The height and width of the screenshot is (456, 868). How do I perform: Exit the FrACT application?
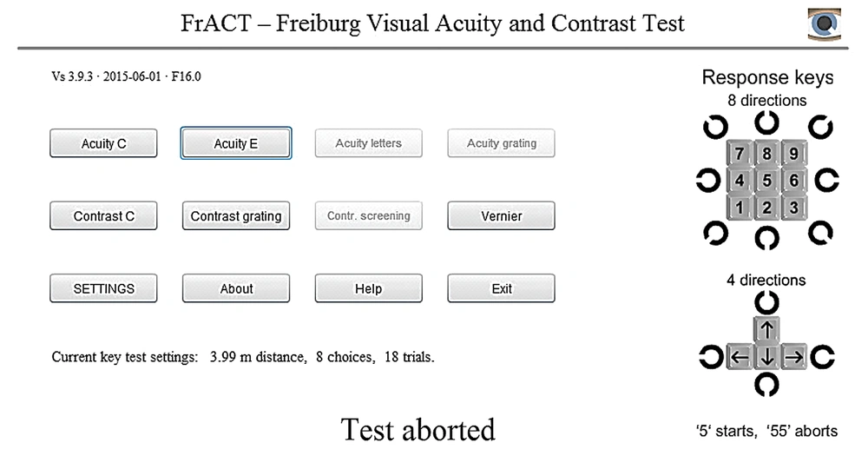click(x=501, y=288)
